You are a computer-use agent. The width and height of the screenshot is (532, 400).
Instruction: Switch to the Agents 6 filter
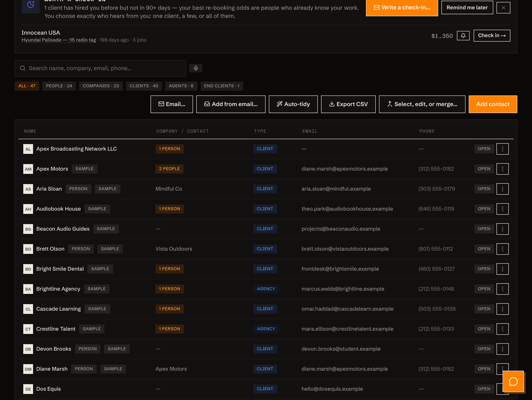point(181,86)
